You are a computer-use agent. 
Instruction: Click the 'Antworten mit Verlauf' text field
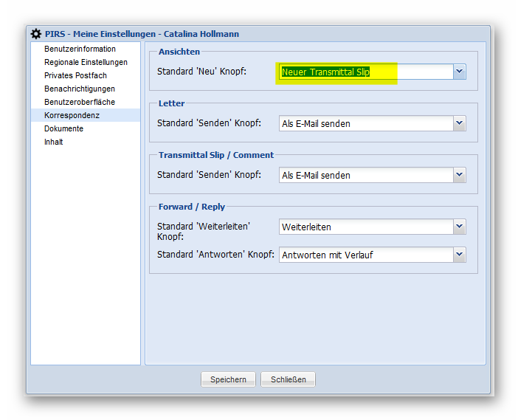click(365, 255)
